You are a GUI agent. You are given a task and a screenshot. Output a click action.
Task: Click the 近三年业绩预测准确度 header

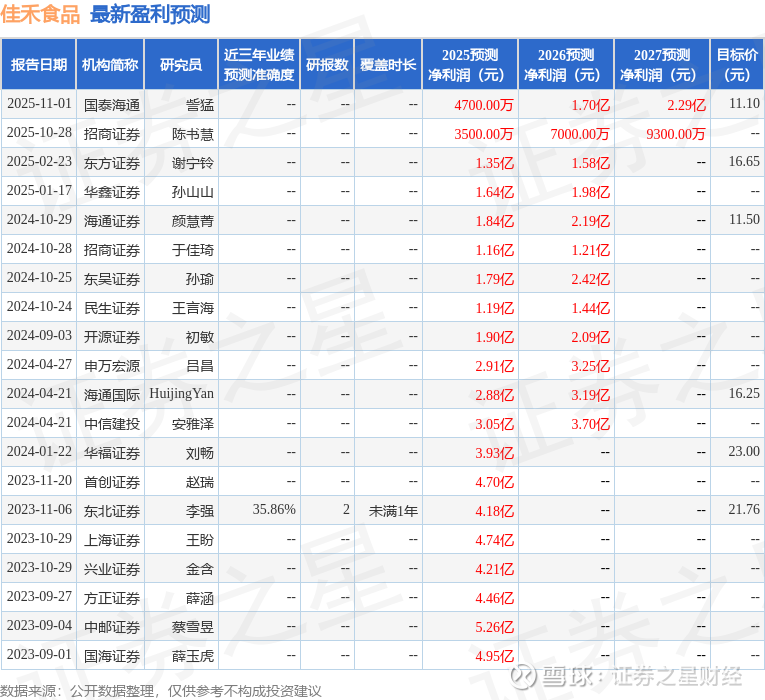click(x=259, y=64)
